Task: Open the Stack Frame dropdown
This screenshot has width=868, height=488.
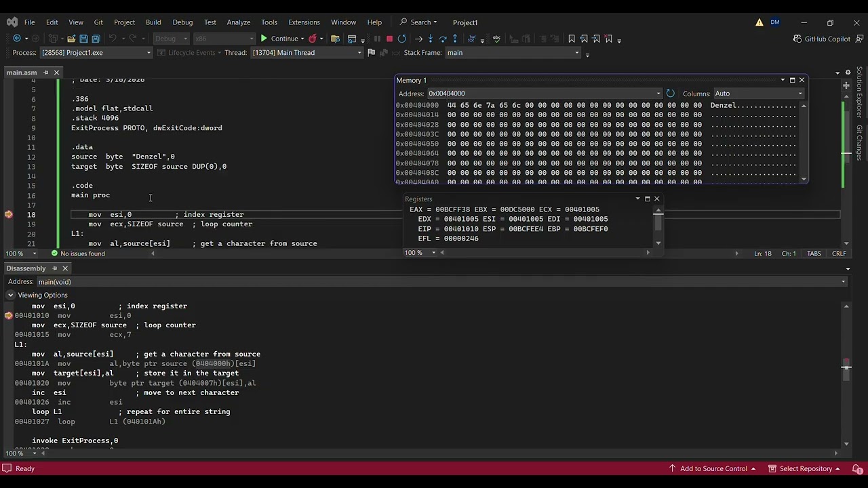Action: [577, 53]
